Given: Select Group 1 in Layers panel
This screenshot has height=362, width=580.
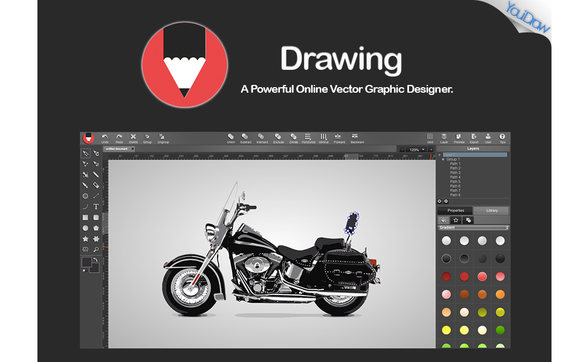Looking at the screenshot, I should click(453, 159).
